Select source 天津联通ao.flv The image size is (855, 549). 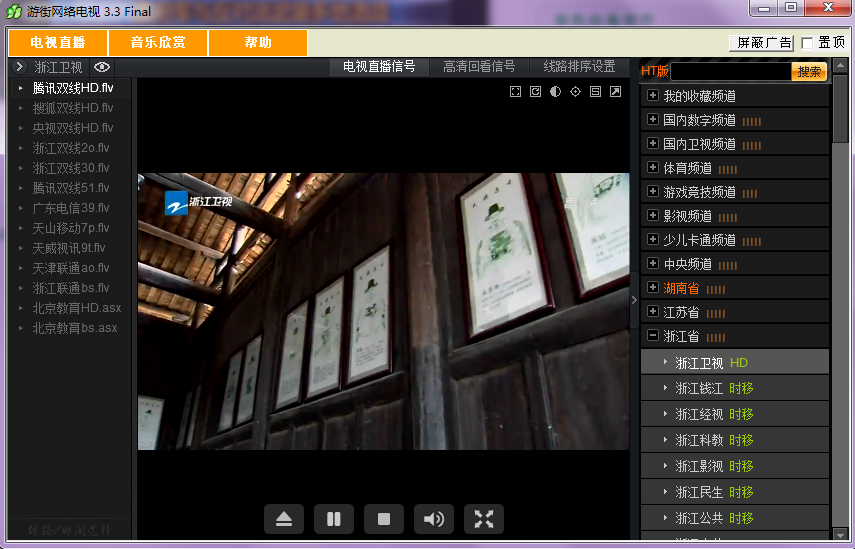pos(71,268)
